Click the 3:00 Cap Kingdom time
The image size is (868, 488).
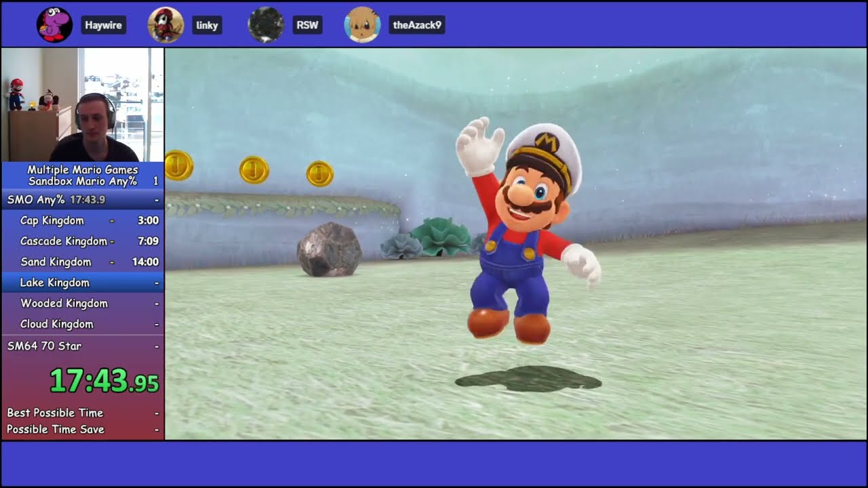[x=148, y=220]
